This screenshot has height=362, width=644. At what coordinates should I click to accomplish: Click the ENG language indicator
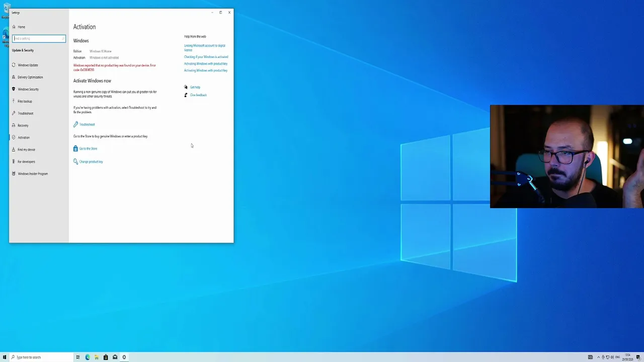(x=618, y=357)
